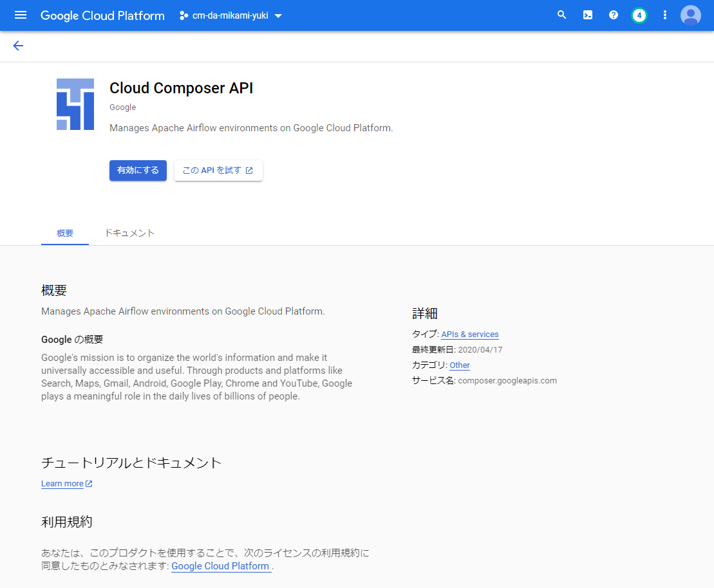Open the search magnifier in the top bar
The width and height of the screenshot is (714, 588).
tap(561, 15)
